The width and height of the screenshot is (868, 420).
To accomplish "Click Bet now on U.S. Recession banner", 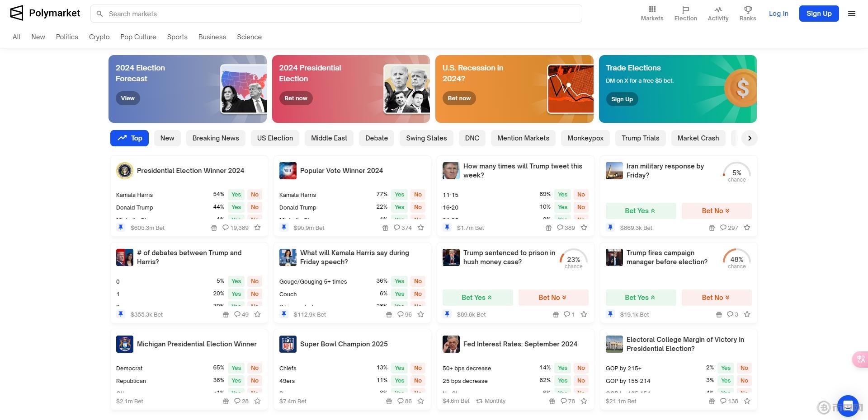I will point(459,98).
